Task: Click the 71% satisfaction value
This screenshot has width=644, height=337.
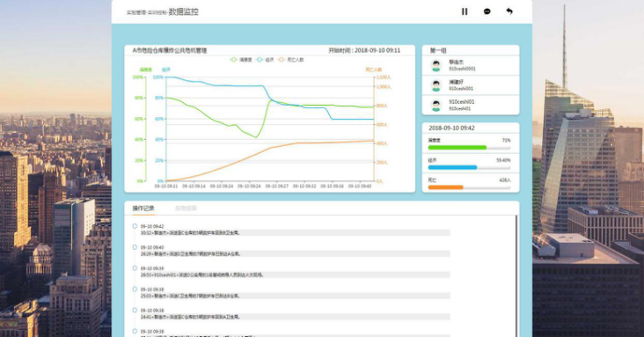Action: click(507, 141)
